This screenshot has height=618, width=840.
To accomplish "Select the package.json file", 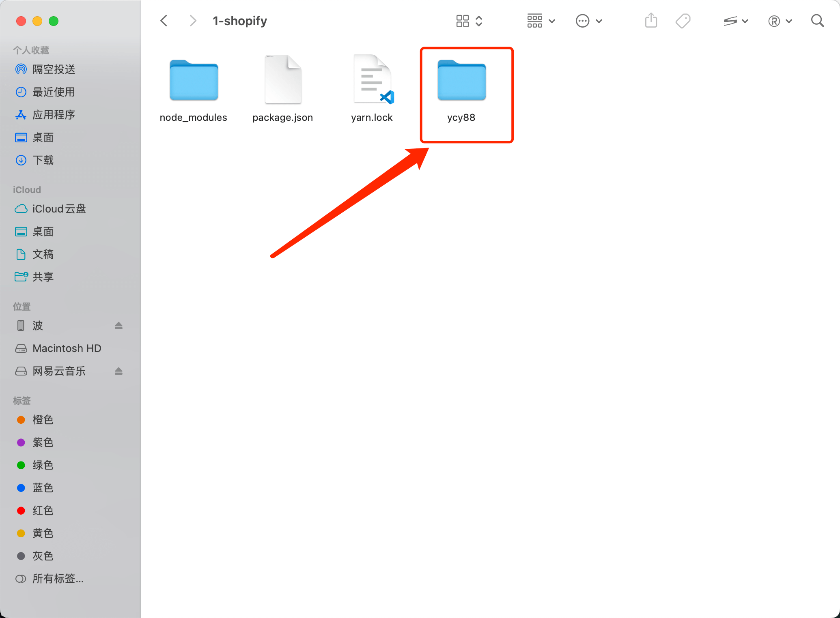I will pos(283,81).
